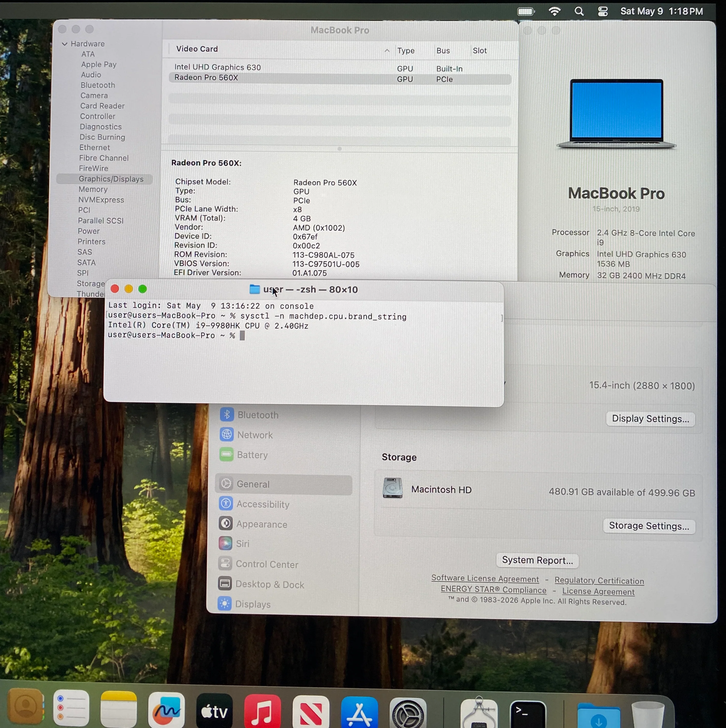Select the Radeon Pro 560X table row
This screenshot has width=726, height=728.
point(340,78)
